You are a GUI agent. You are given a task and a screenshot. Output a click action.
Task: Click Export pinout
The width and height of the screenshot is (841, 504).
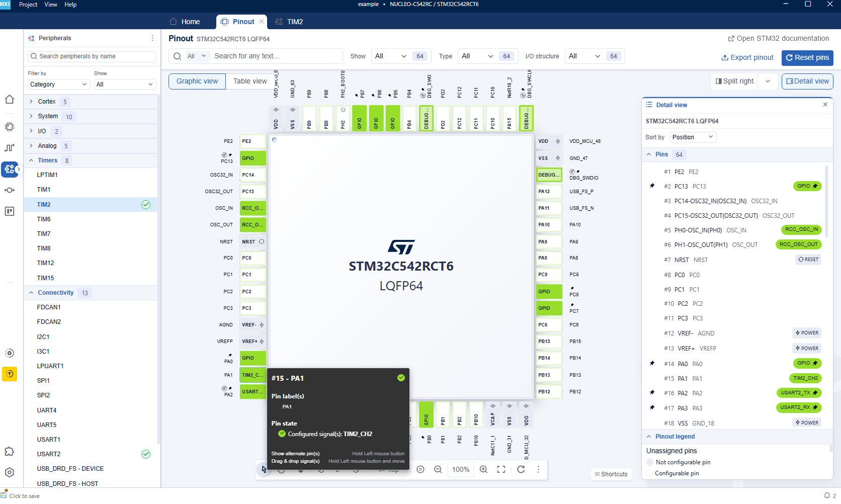pyautogui.click(x=747, y=58)
